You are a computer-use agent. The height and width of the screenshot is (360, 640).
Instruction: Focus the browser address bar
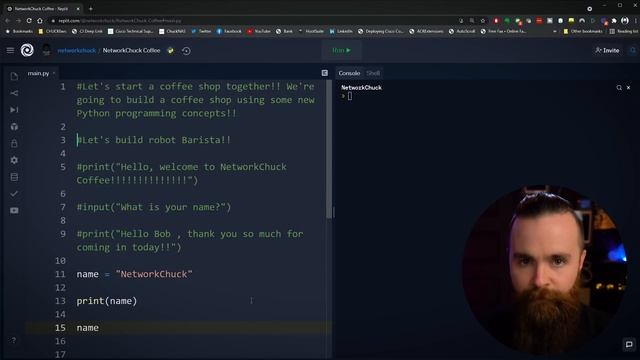pyautogui.click(x=253, y=20)
